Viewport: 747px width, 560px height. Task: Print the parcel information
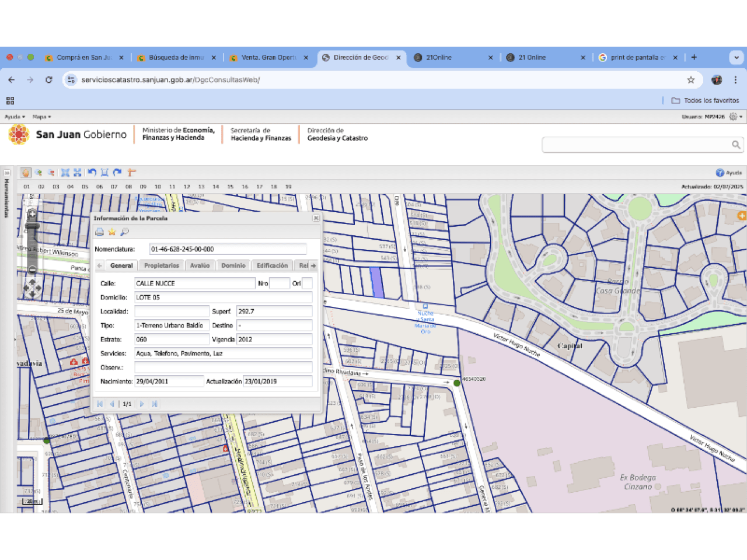[x=100, y=232]
